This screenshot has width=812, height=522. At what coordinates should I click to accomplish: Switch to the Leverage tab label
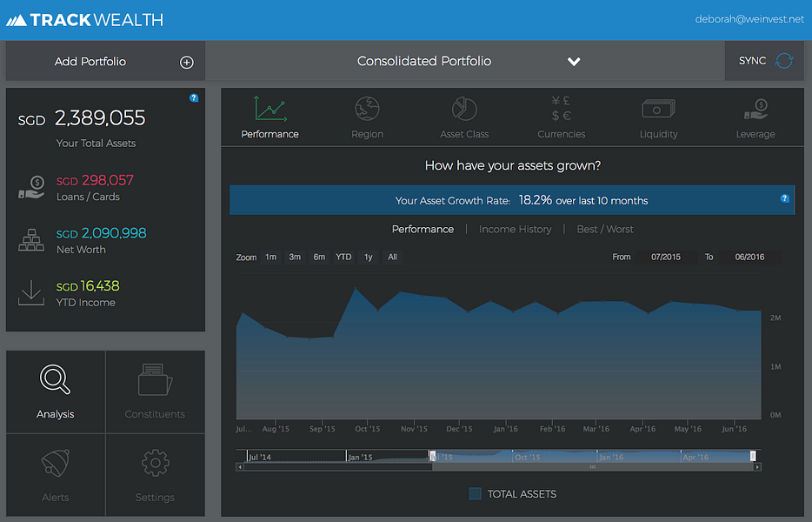coord(755,134)
